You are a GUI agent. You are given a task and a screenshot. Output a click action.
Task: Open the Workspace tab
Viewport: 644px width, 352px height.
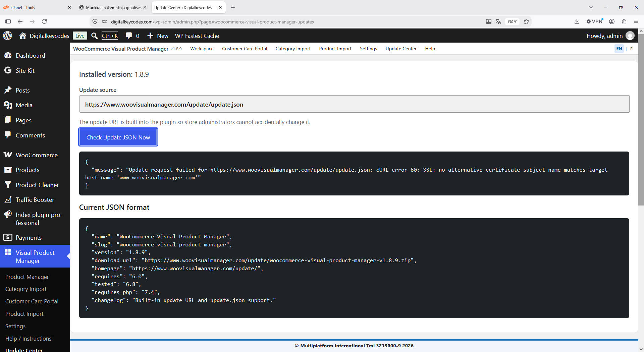(202, 49)
